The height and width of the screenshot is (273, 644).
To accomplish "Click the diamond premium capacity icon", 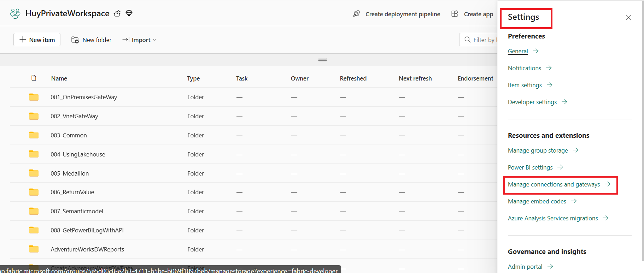I will tap(129, 13).
